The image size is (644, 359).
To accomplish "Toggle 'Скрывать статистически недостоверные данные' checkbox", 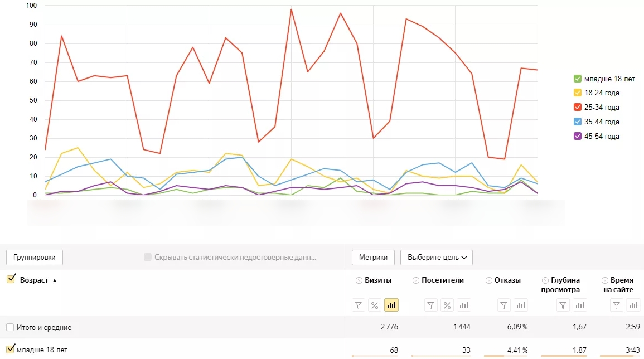I will [148, 258].
